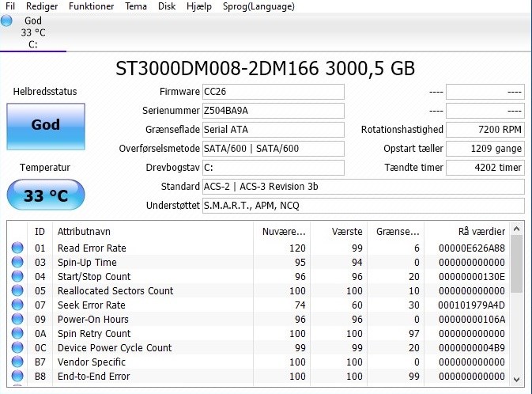532x394 pixels.
Task: Click the 33 °C temperature button
Action: coord(46,195)
